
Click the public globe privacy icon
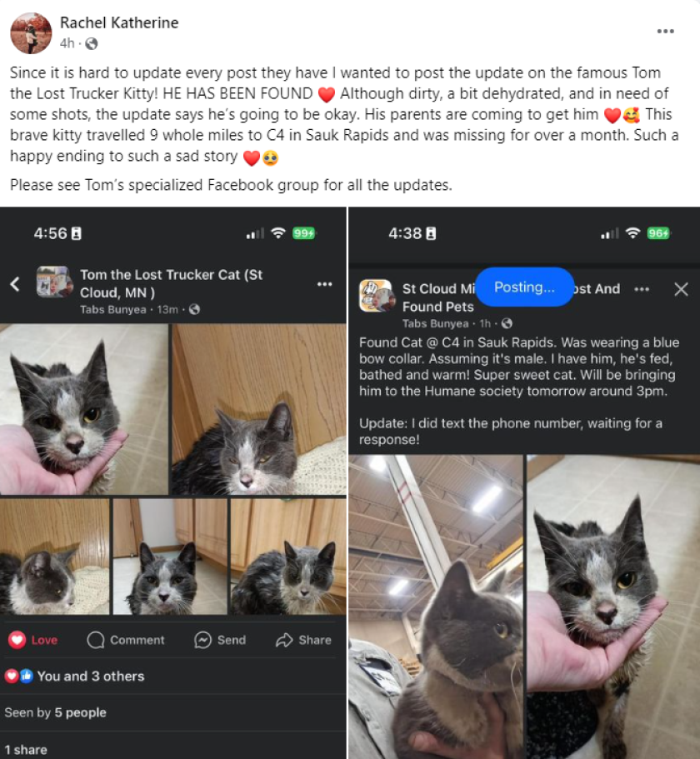click(91, 43)
